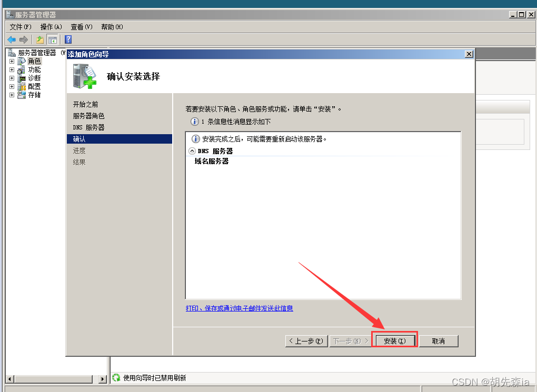Screen dimensions: 537x392
Task: Open the 文件(F) menu
Action: pos(21,27)
